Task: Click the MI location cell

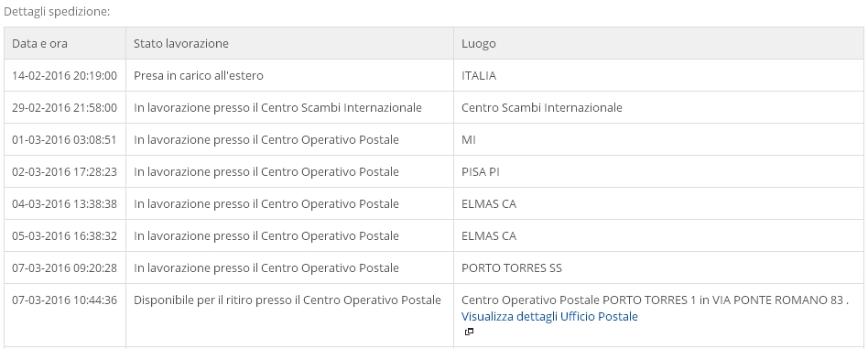Action: (468, 139)
